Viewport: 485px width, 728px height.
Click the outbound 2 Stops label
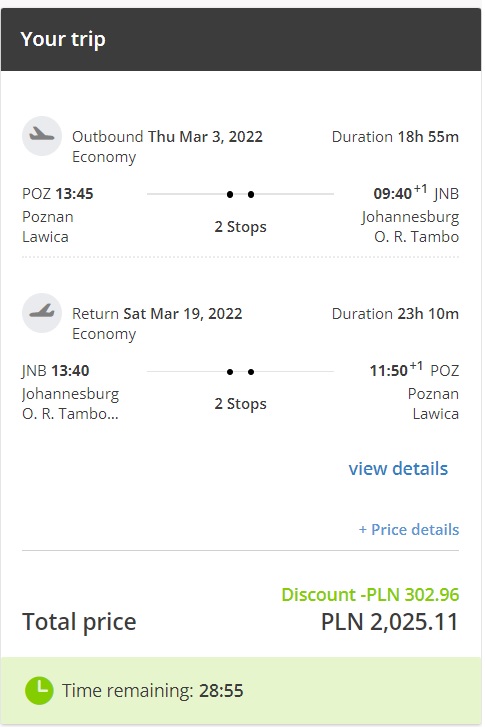click(x=240, y=227)
